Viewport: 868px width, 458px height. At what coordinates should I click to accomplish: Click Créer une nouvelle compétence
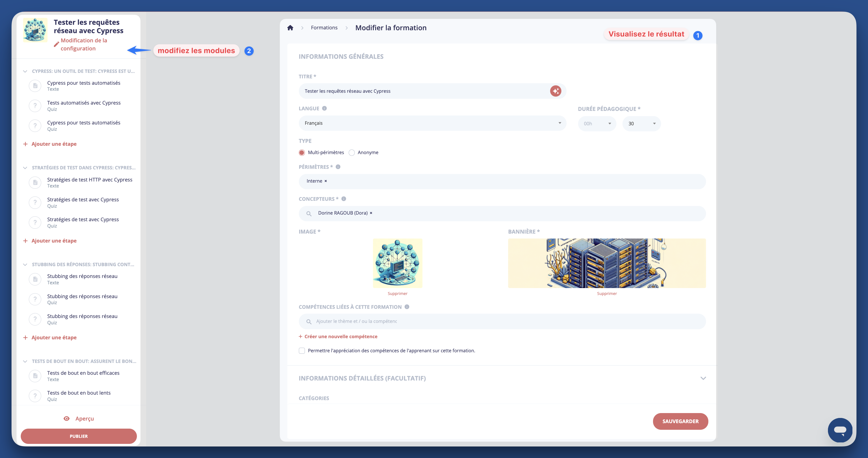(341, 336)
